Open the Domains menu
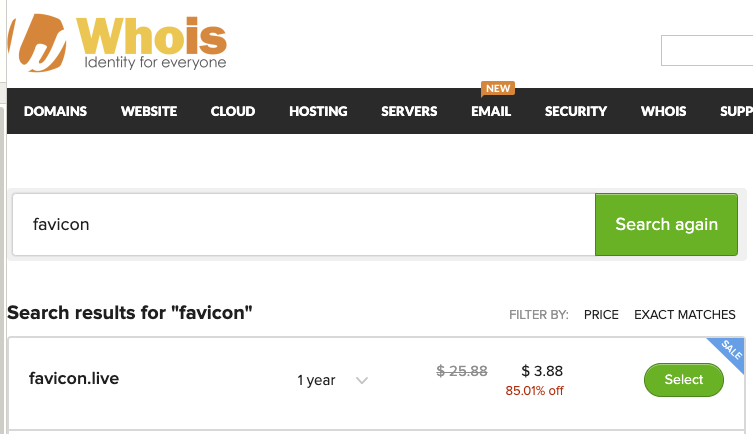Image resolution: width=753 pixels, height=434 pixels. (55, 111)
